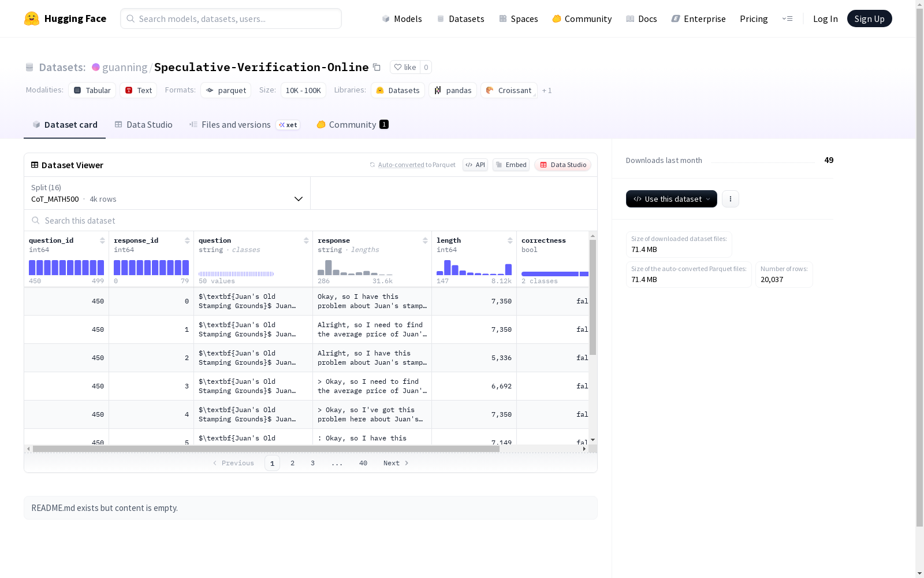Click the Sign Up button
The height and width of the screenshot is (578, 924).
(870, 18)
